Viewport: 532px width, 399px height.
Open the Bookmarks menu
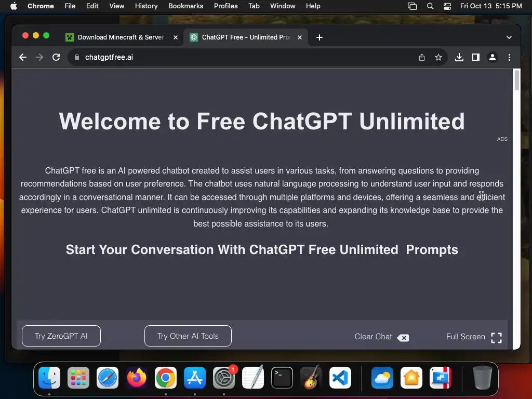[185, 6]
